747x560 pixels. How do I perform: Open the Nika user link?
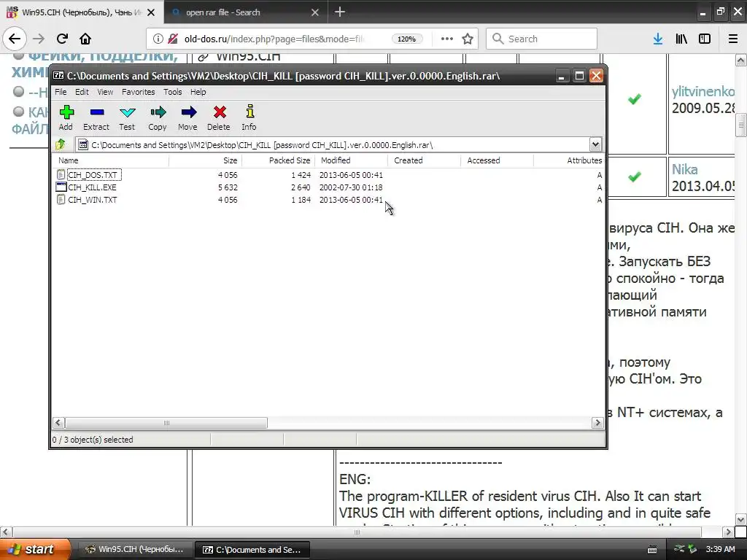[x=684, y=169]
